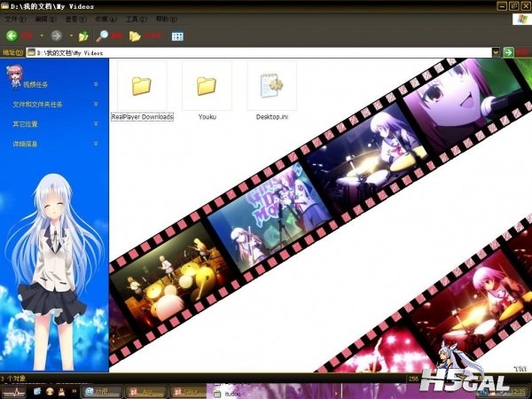532x399 pixels.
Task: Select the Desktop.ini file
Action: [272, 91]
